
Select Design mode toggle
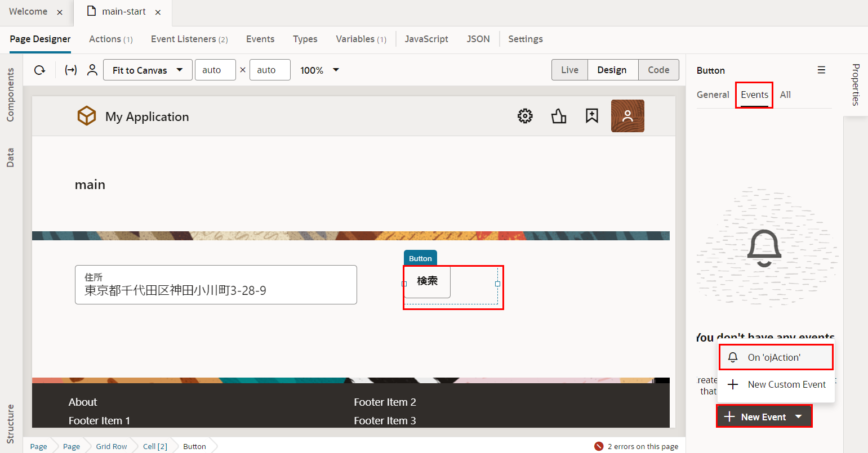612,70
